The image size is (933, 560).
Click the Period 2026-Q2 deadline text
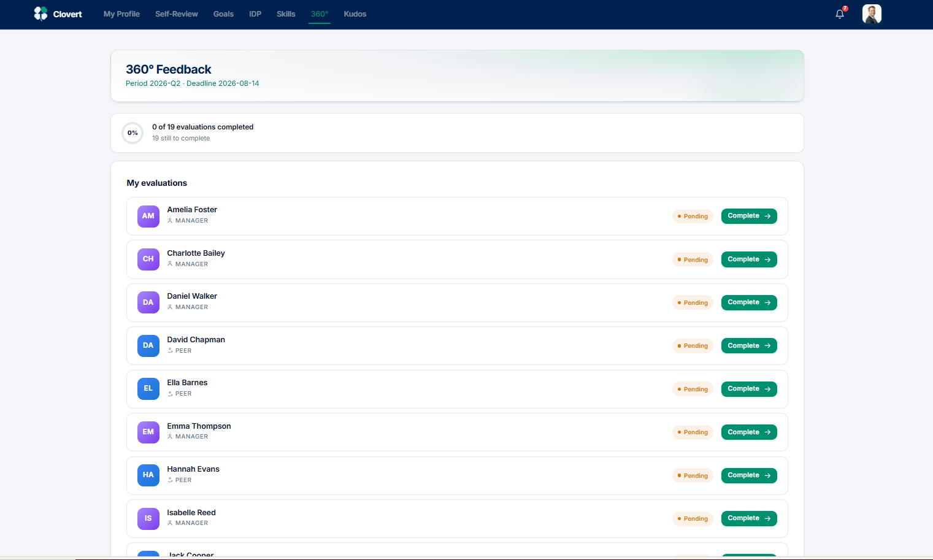pos(192,83)
